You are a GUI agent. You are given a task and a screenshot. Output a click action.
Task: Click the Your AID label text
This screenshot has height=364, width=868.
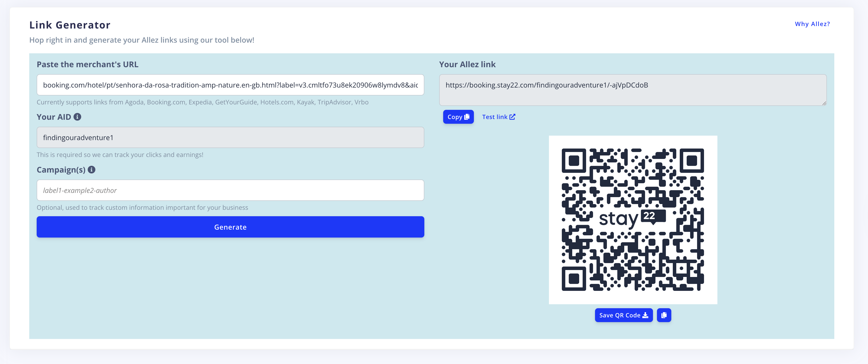click(x=54, y=117)
